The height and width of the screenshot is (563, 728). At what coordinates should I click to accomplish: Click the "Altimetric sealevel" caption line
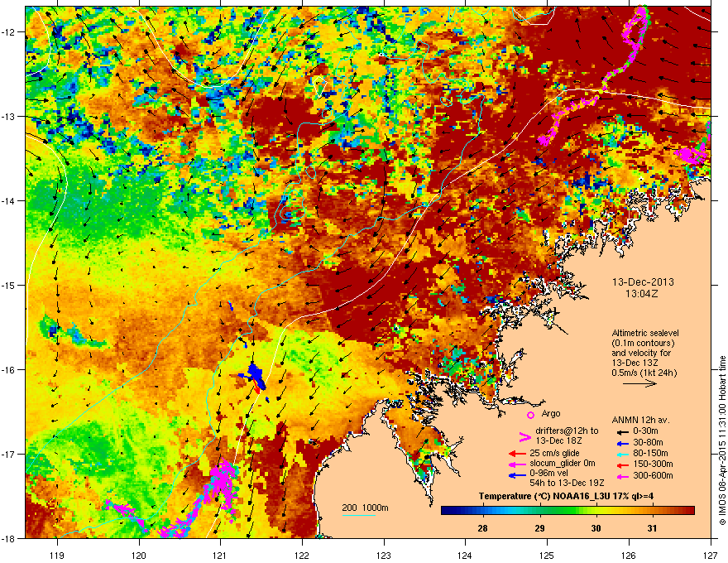pyautogui.click(x=645, y=333)
